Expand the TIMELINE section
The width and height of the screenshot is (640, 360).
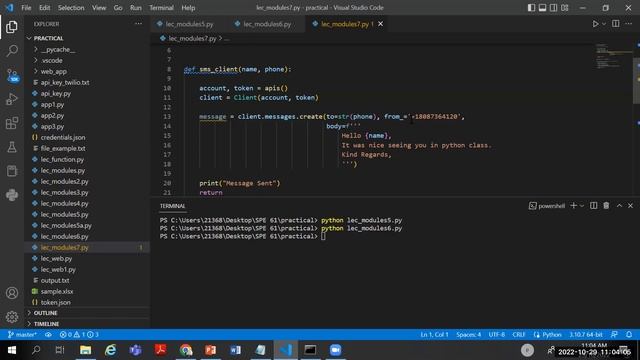[46, 324]
